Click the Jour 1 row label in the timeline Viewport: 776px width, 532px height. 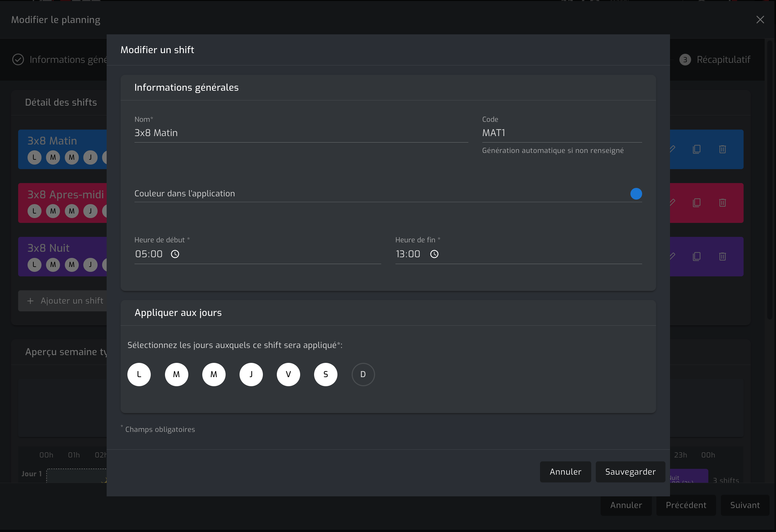click(x=32, y=474)
